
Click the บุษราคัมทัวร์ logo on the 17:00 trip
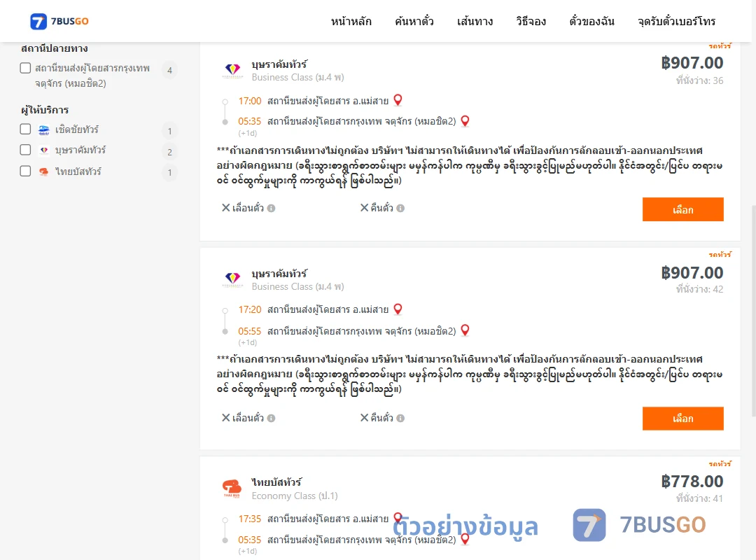pyautogui.click(x=232, y=71)
